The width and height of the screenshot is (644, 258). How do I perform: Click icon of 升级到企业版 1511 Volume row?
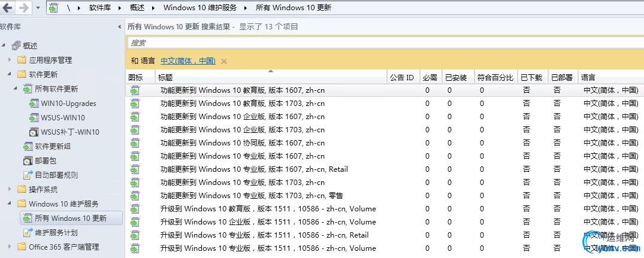(135, 222)
